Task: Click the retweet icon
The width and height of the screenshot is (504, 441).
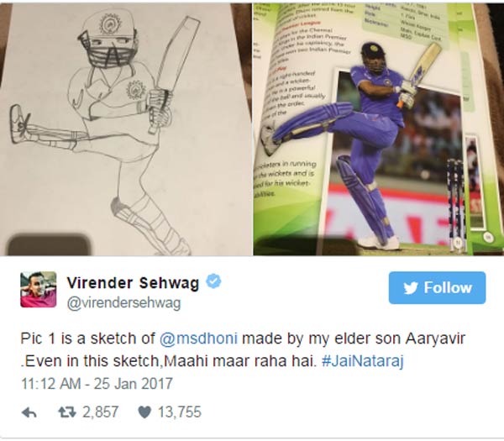Action: click(x=67, y=412)
